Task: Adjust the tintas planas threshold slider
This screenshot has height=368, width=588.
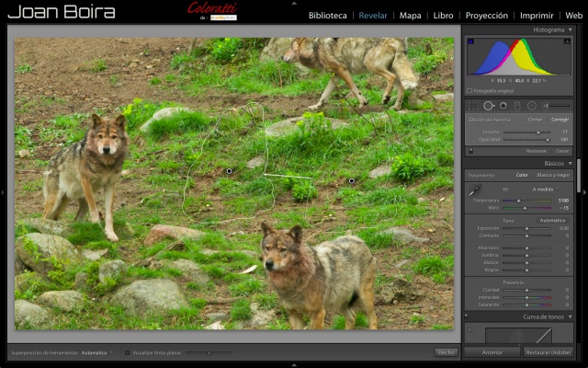Action: pos(209,353)
